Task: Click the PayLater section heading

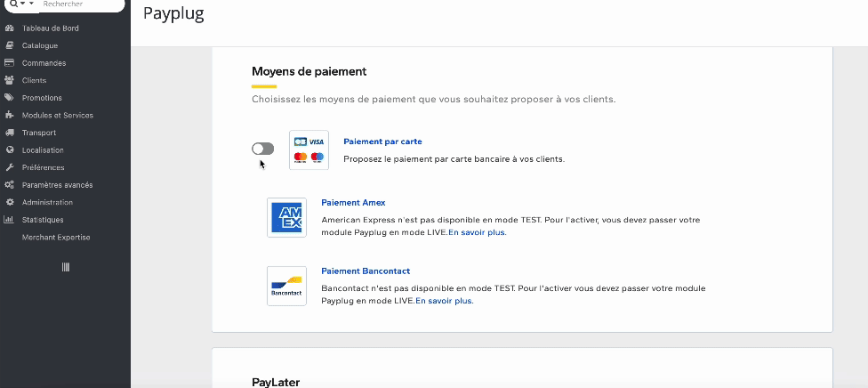Action: pyautogui.click(x=276, y=383)
